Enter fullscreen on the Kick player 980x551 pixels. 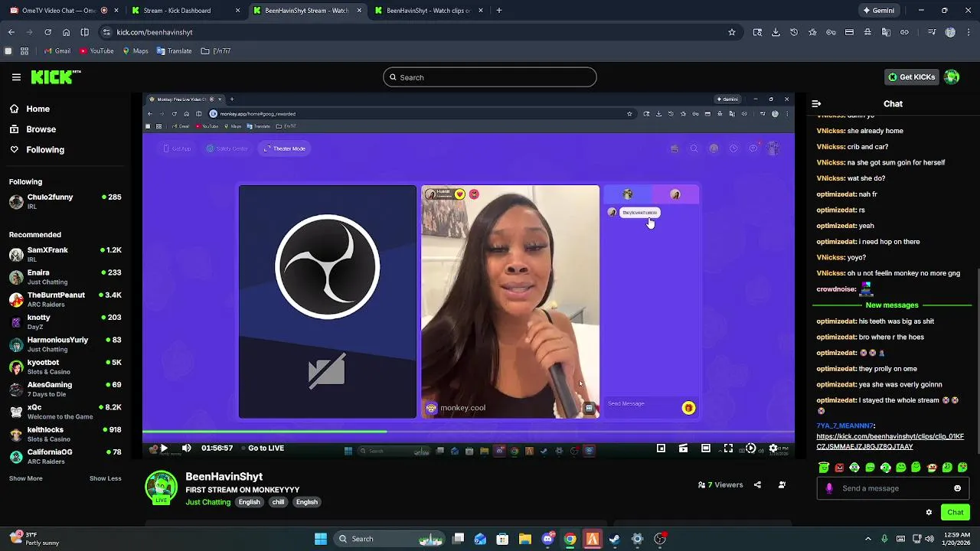pyautogui.click(x=728, y=448)
